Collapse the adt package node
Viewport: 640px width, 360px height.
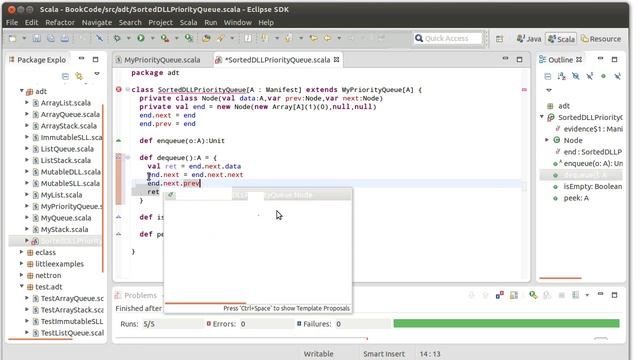pos(22,91)
